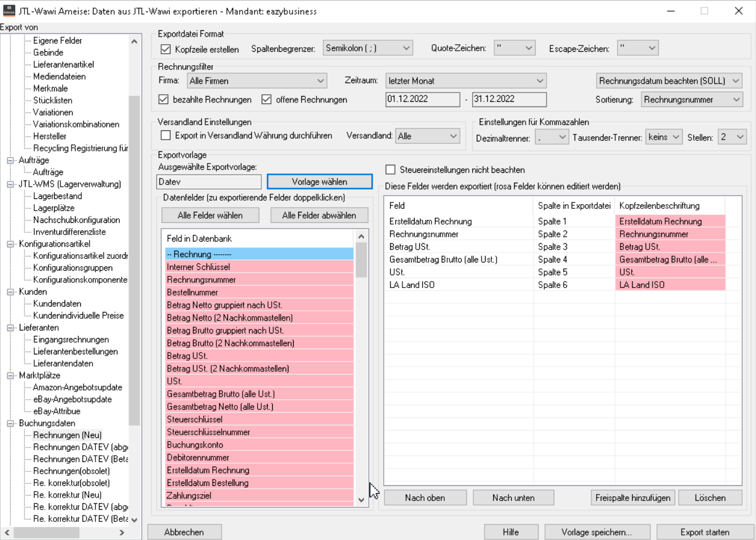Collapse the Marktplätze tree node
756x540 pixels.
(x=10, y=376)
